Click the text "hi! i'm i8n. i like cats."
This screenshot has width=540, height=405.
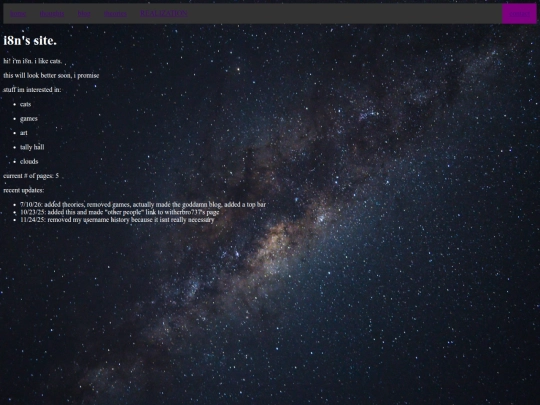(x=33, y=61)
